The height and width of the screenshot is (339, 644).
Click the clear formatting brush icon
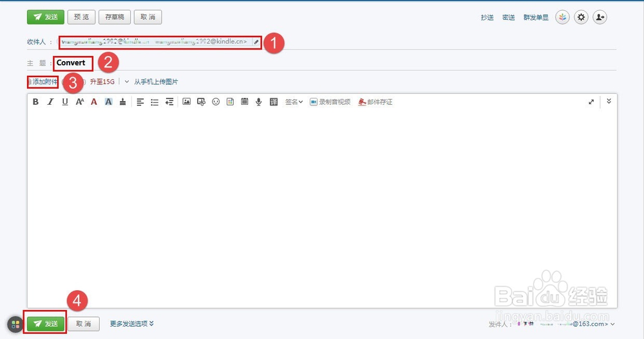[122, 102]
